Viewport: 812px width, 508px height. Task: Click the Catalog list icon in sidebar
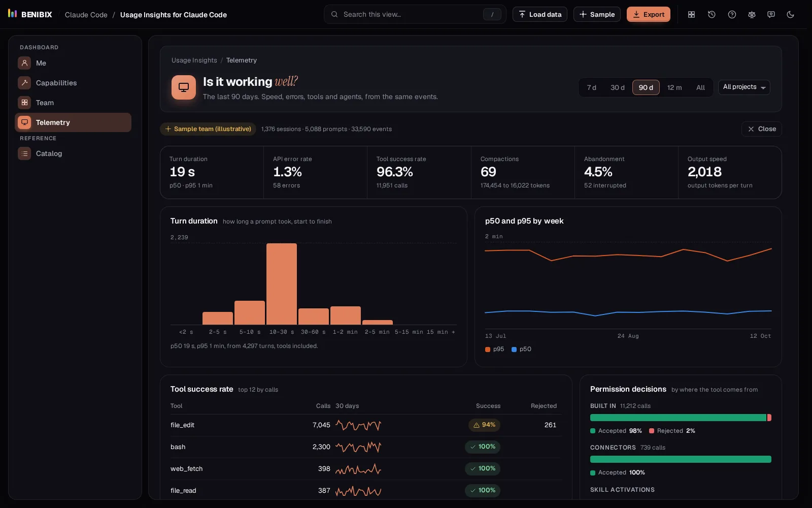point(24,153)
